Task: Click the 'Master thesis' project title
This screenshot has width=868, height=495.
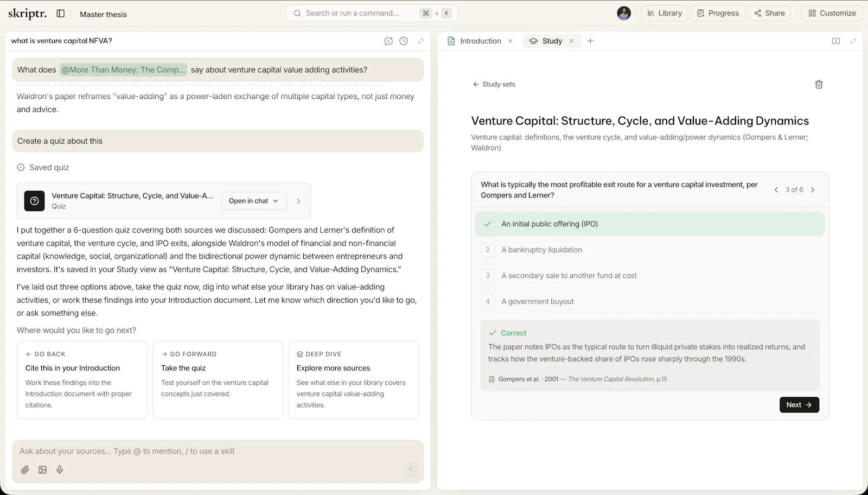Action: [x=103, y=14]
